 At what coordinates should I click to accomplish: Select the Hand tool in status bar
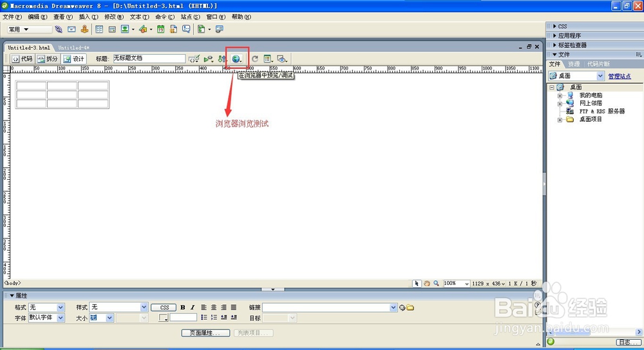pyautogui.click(x=427, y=284)
